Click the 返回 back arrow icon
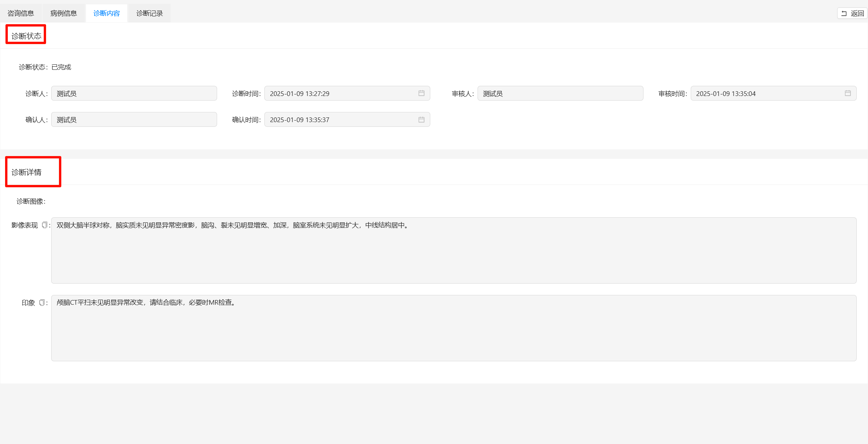 pos(844,13)
